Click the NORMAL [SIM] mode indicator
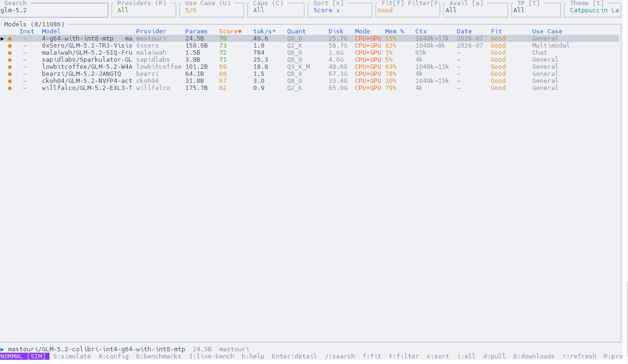Image resolution: width=628 pixels, height=364 pixels. point(25,356)
